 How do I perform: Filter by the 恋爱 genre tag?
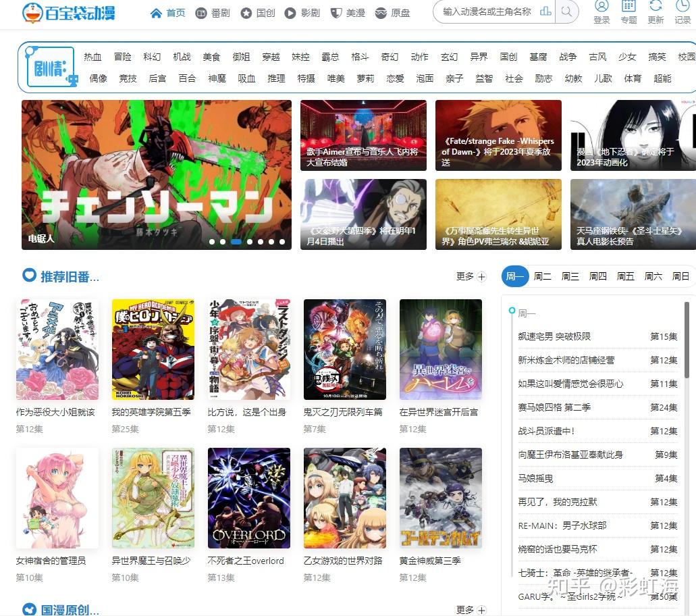[x=395, y=78]
